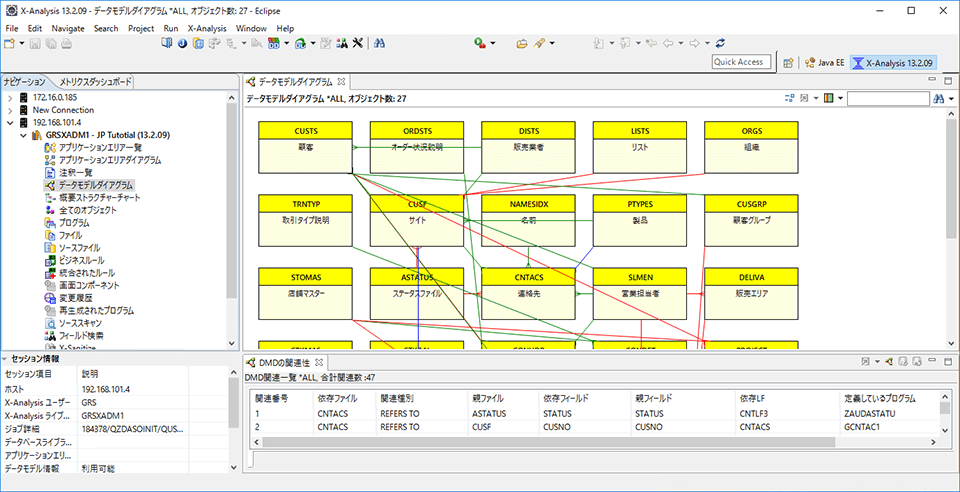Collapse the セッション情報 section
The image size is (960, 492).
click(x=6, y=359)
